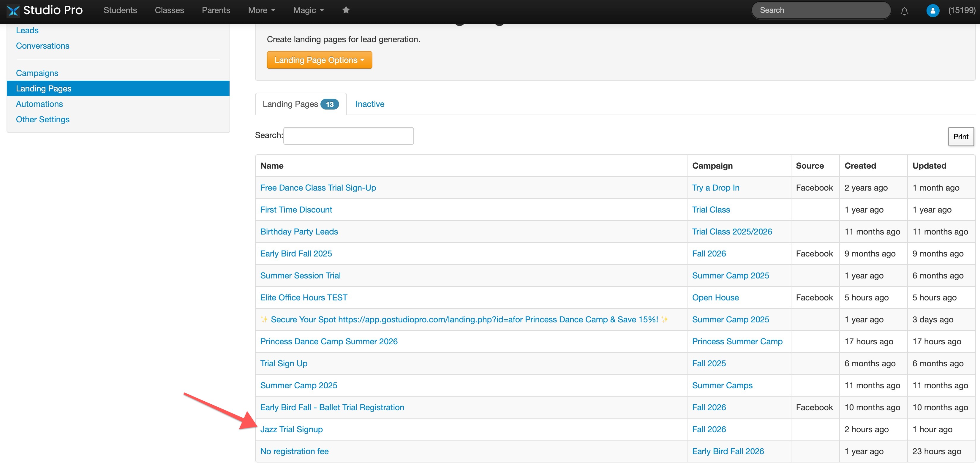Screen dimensions: 980x472
Task: Open No registration fee landing page
Action: pyautogui.click(x=295, y=452)
